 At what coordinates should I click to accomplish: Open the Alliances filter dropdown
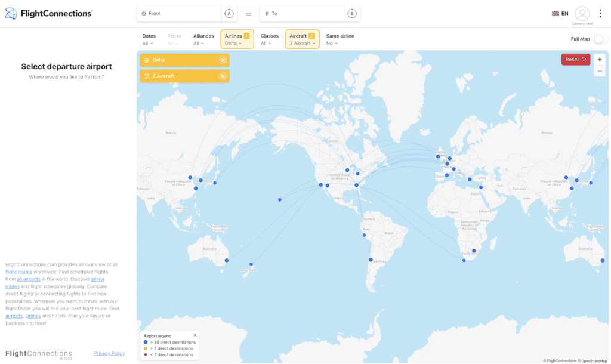pos(203,39)
